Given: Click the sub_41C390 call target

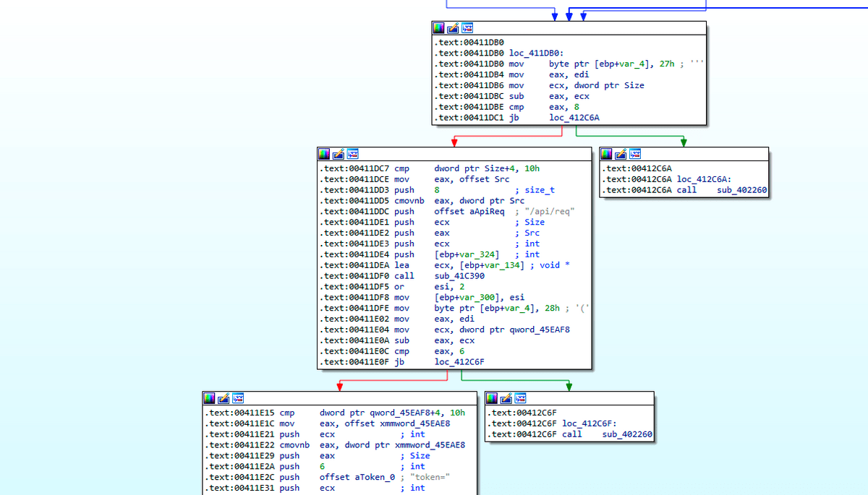Looking at the screenshot, I should click(460, 275).
